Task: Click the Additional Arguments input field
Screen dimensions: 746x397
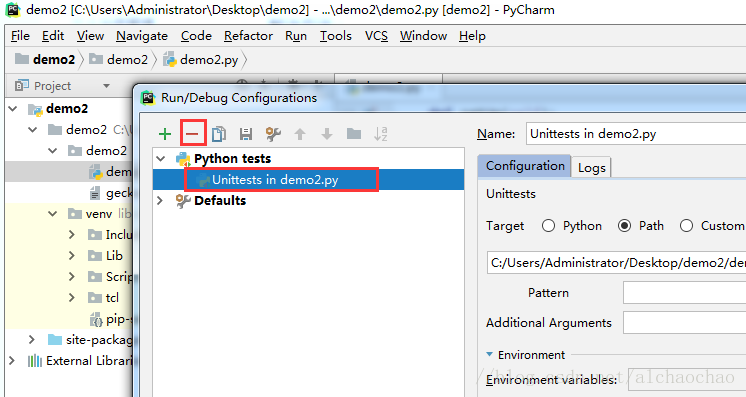Action: pyautogui.click(x=685, y=323)
